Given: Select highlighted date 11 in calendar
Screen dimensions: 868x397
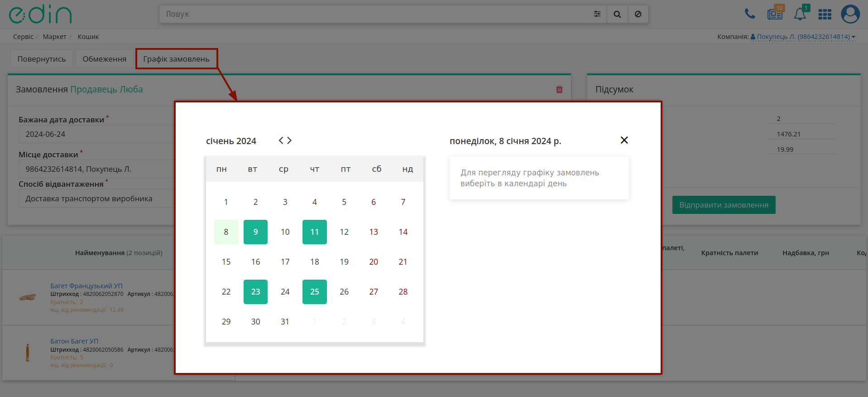Looking at the screenshot, I should tap(315, 232).
